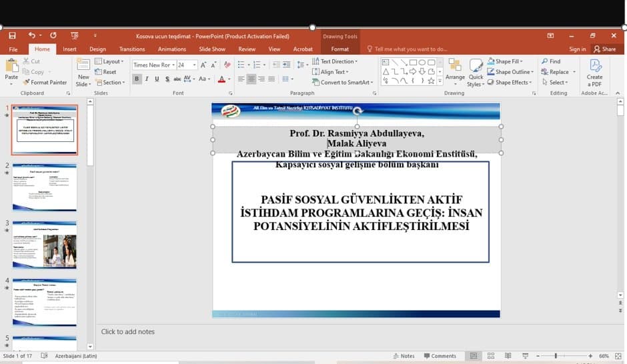Click the Sign in link

tap(578, 49)
